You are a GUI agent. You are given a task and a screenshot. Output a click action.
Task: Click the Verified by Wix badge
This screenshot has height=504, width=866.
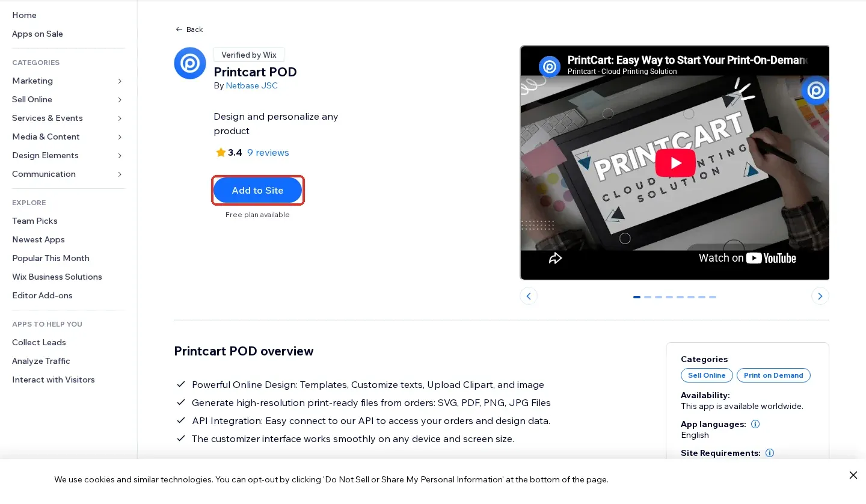click(249, 55)
